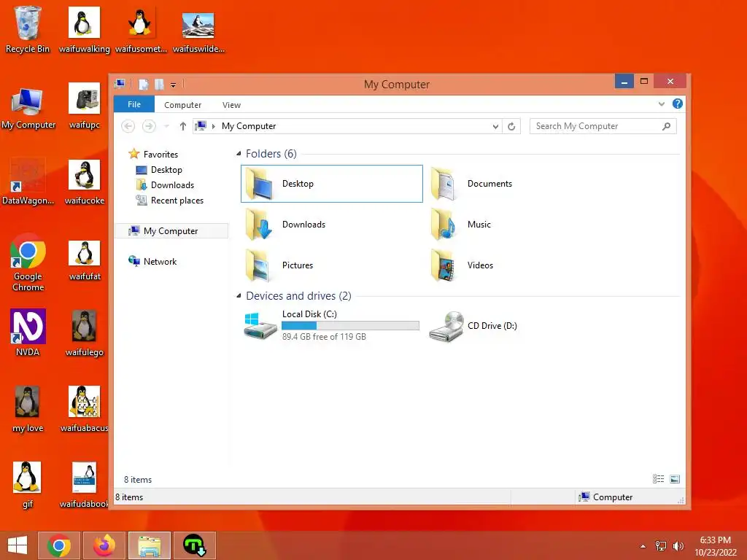Select the waifufat desktop icon
Viewport: 747px width, 560px height.
(85, 260)
